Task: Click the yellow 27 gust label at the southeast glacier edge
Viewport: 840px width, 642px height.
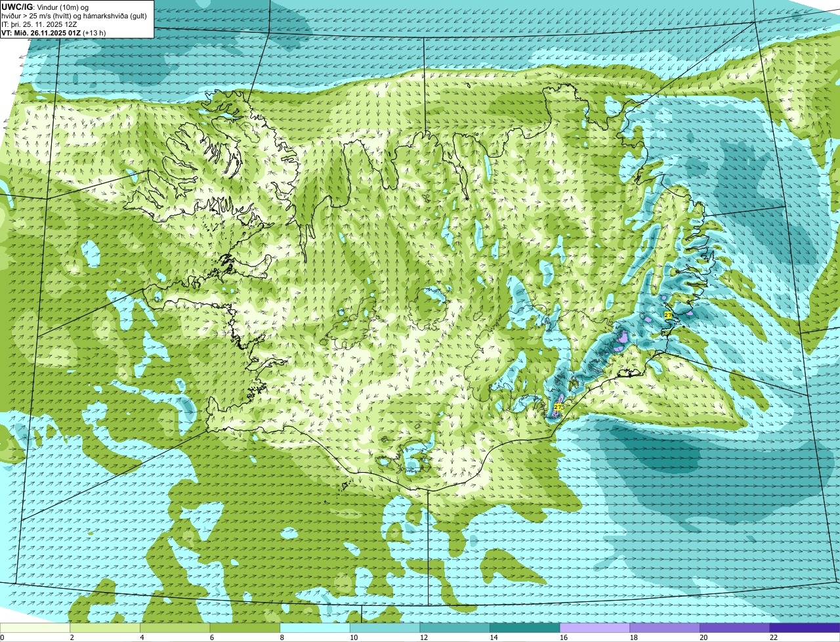Action: pyautogui.click(x=558, y=407)
